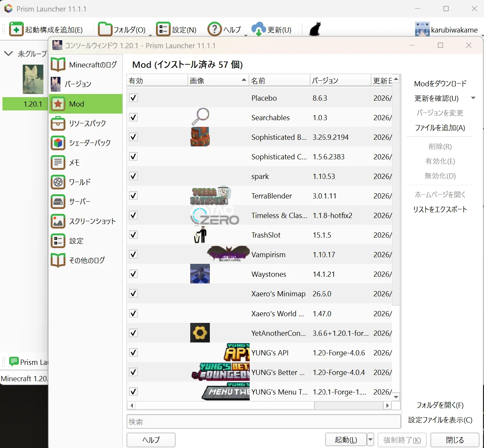This screenshot has width=484, height=448.
Task: Open the resource pack sidebar icon
Action: (x=58, y=123)
